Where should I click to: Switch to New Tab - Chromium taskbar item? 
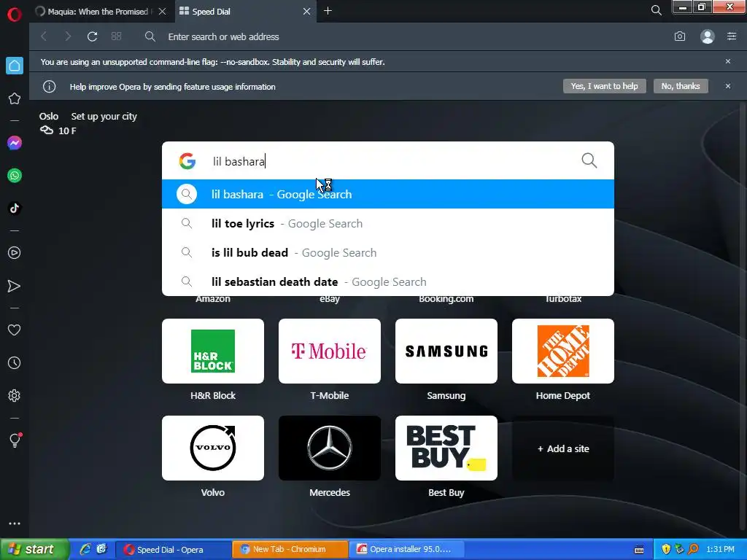coord(290,549)
